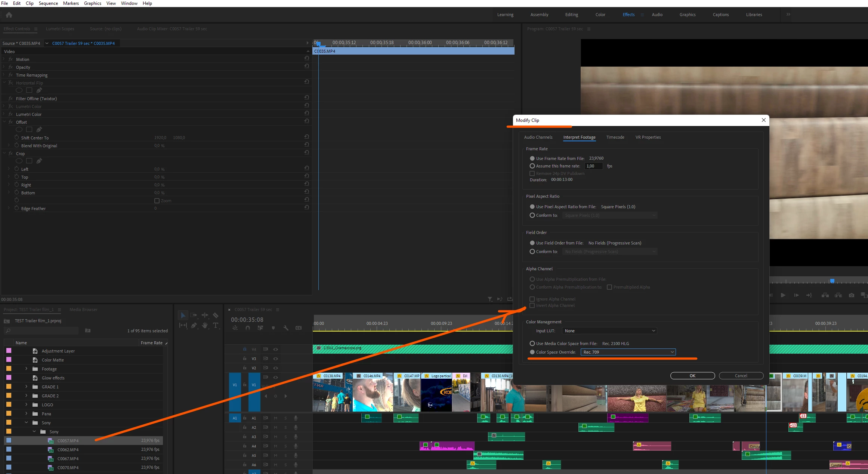Open the Input LUT dropdown
The width and height of the screenshot is (868, 474).
(609, 331)
